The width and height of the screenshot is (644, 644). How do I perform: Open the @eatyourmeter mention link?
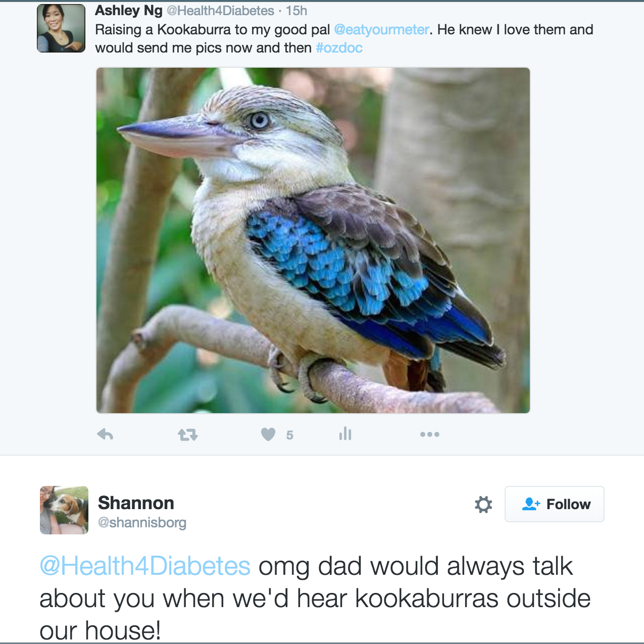[x=382, y=30]
